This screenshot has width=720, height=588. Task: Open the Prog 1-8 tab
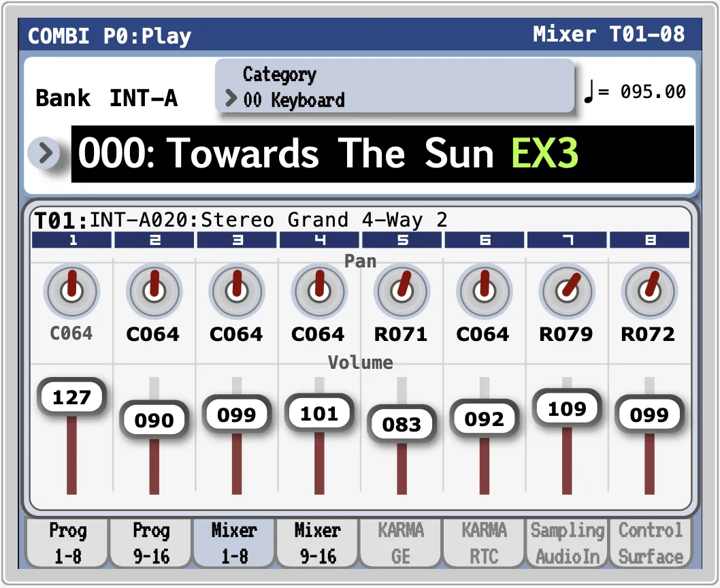tap(67, 542)
